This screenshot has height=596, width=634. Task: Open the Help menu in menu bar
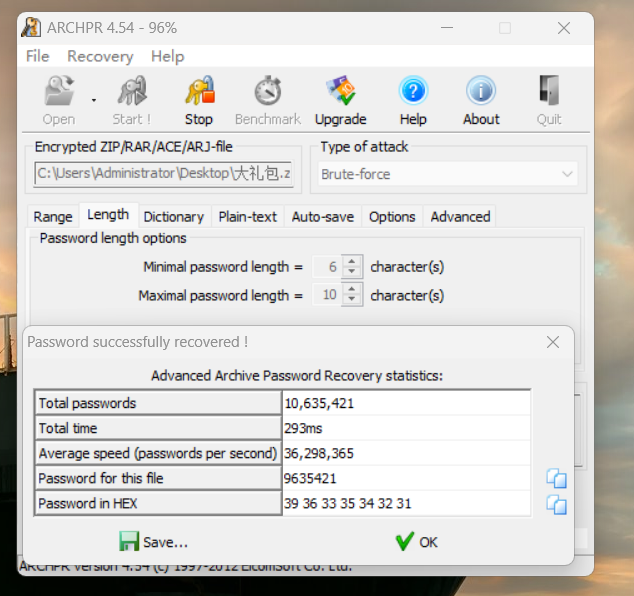point(167,56)
